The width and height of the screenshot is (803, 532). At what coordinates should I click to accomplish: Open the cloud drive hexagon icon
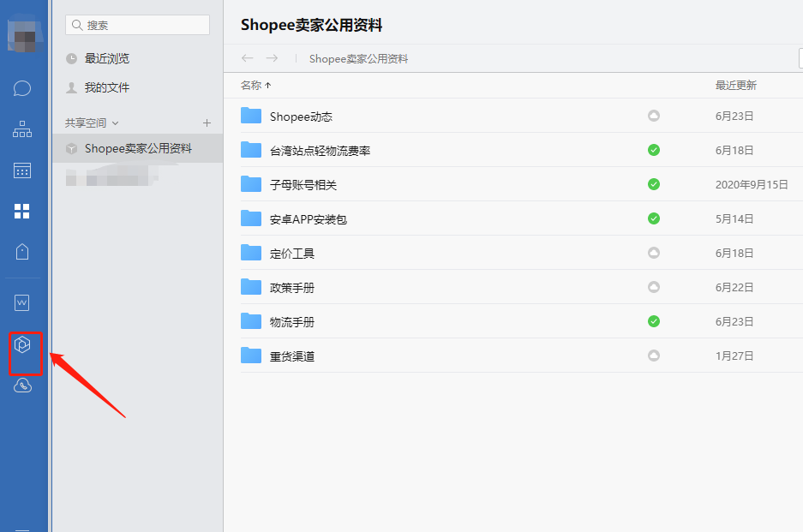(22, 344)
